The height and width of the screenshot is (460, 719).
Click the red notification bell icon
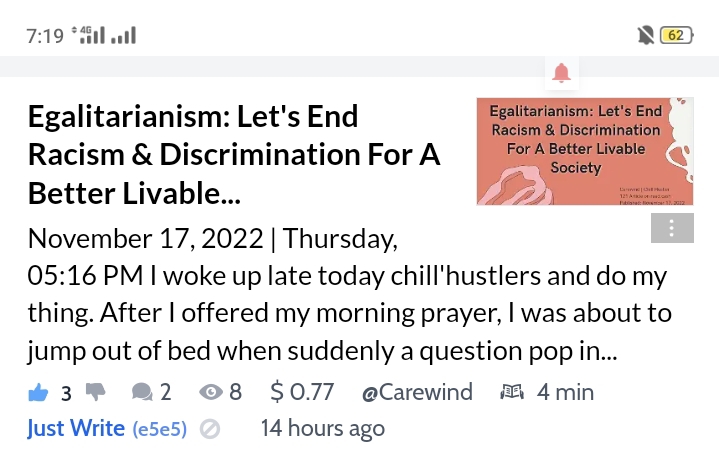point(562,73)
